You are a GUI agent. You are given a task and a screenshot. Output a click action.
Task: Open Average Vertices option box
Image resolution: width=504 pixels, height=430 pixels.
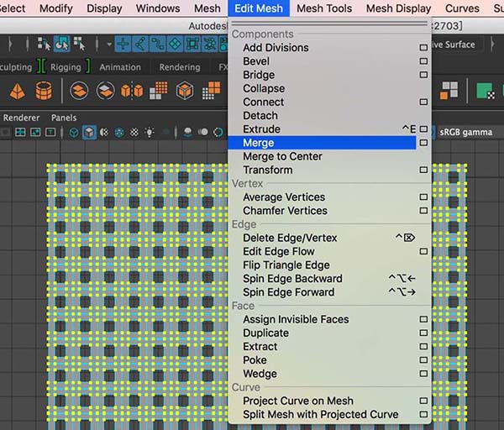click(423, 197)
